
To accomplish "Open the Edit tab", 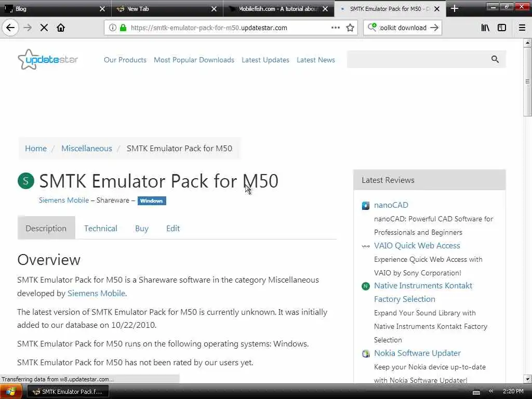I will [x=173, y=229].
